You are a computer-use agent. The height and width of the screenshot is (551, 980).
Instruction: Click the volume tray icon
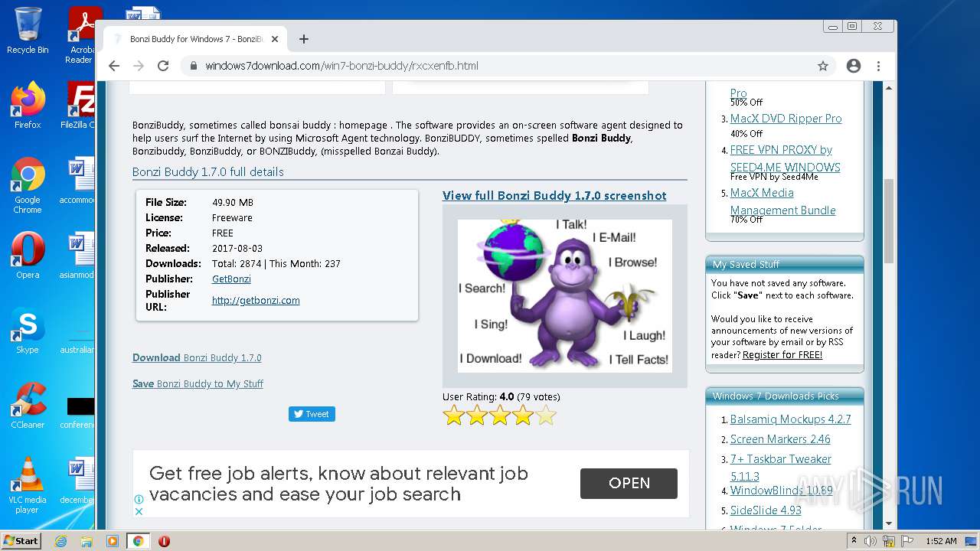pos(871,541)
